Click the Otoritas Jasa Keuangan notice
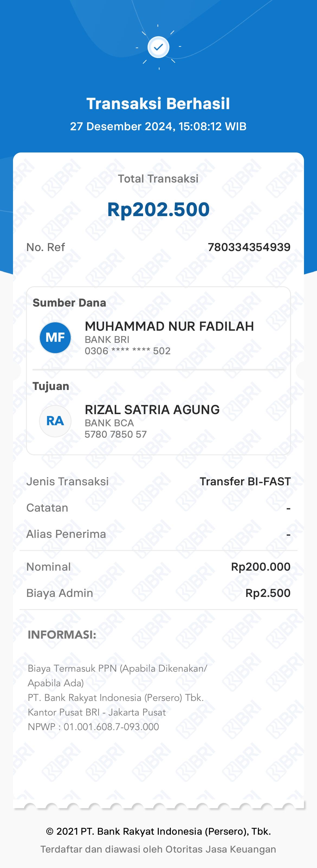The image size is (317, 868). (x=158, y=849)
